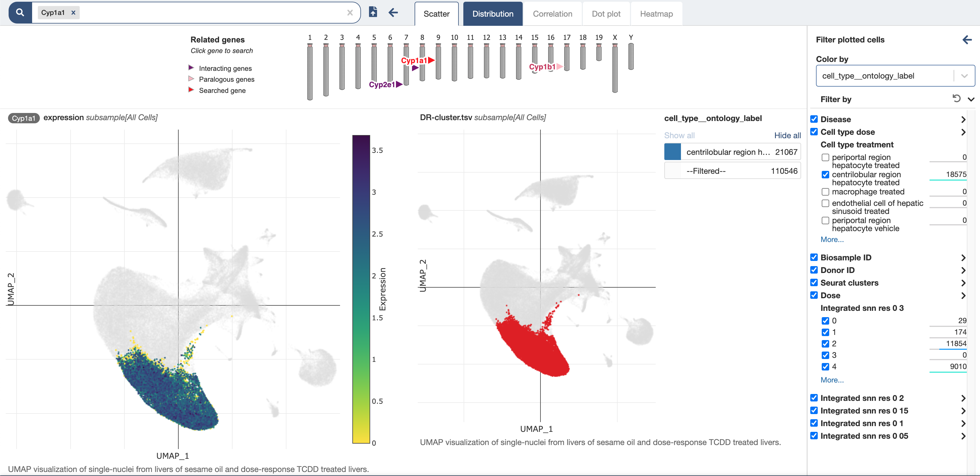Click the viridis Expression color scale bar

coord(361,289)
